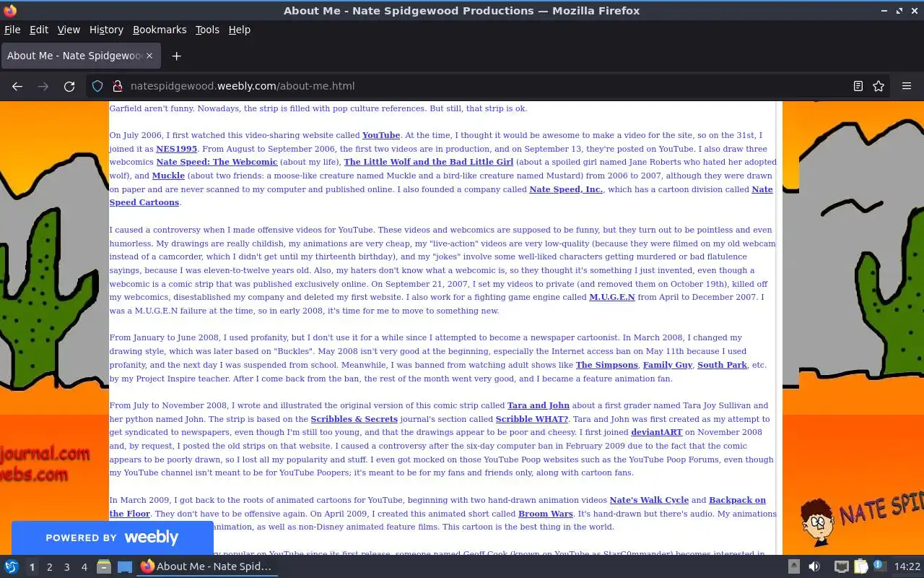Open the network status tray icon
924x578 pixels.
pyautogui.click(x=842, y=566)
